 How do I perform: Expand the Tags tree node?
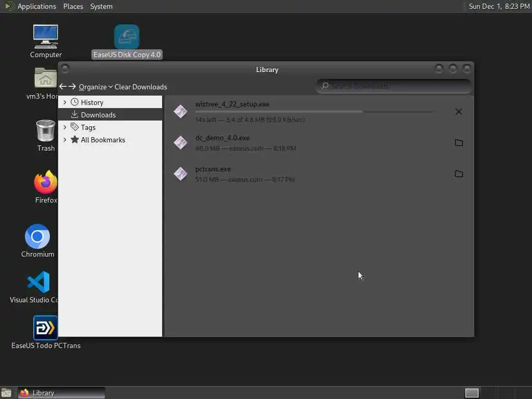coord(64,127)
